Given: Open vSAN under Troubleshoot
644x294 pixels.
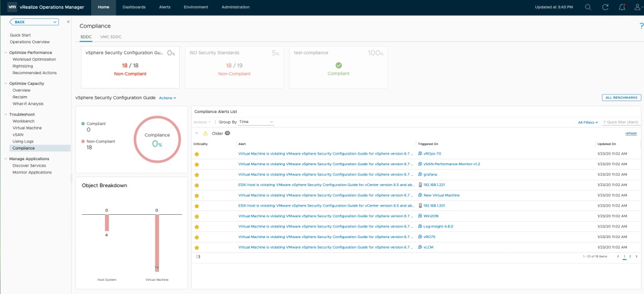Looking at the screenshot, I should [18, 134].
